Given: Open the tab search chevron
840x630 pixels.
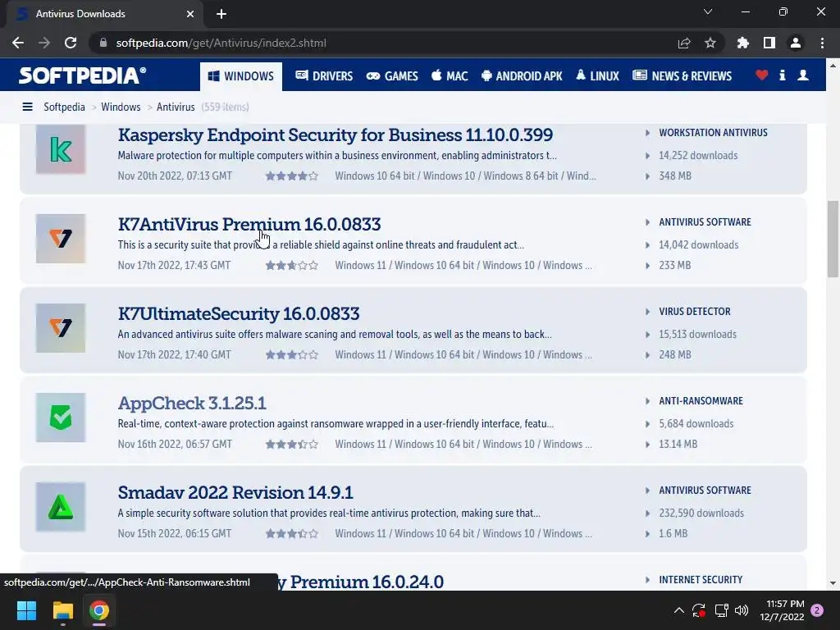Looking at the screenshot, I should click(708, 11).
